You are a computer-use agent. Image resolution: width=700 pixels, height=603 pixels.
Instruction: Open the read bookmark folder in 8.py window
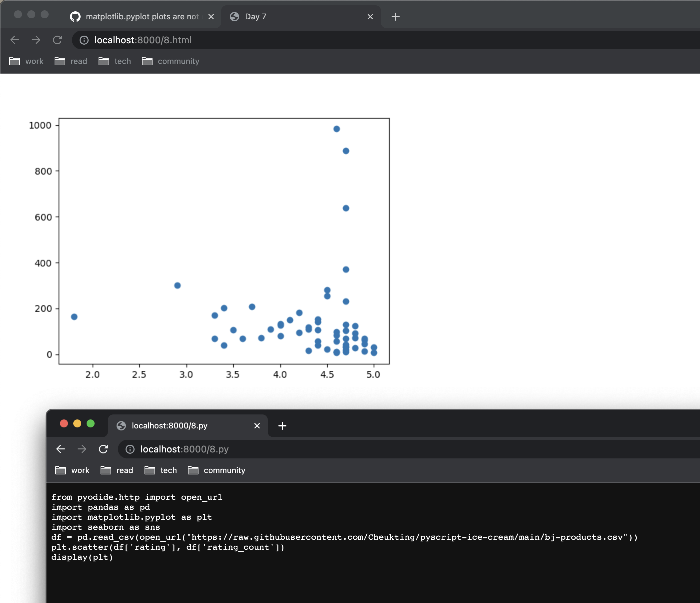[117, 470]
